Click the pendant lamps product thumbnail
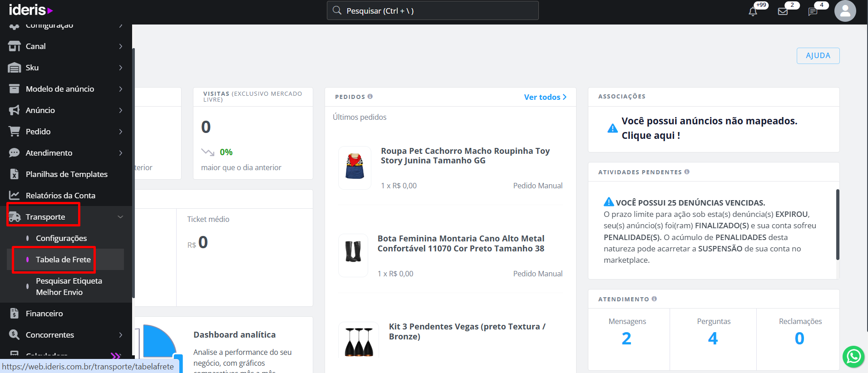 click(359, 341)
